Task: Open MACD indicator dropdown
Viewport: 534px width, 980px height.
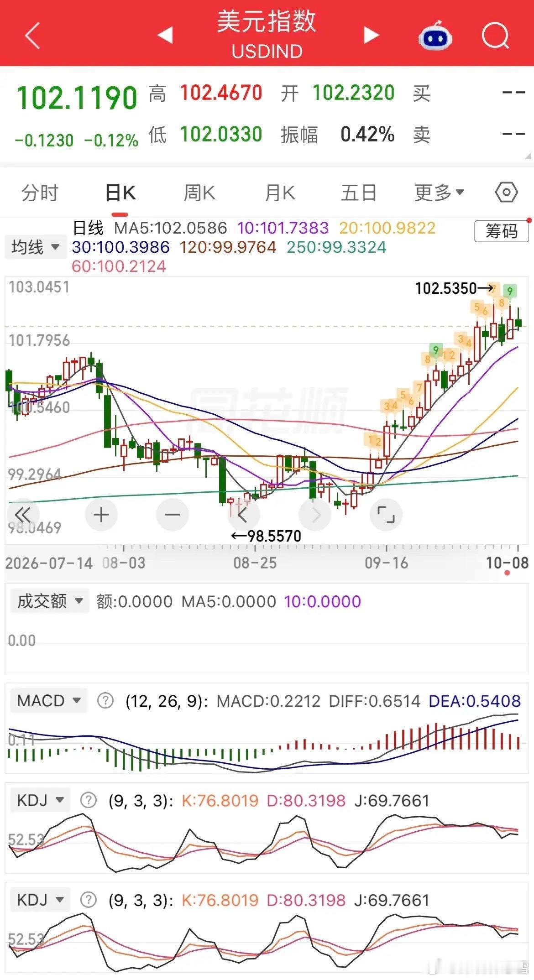Action: coord(48,700)
